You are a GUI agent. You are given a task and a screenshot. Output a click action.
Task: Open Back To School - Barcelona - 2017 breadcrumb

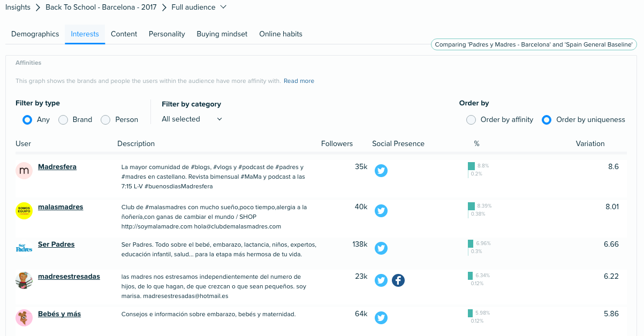[101, 7]
